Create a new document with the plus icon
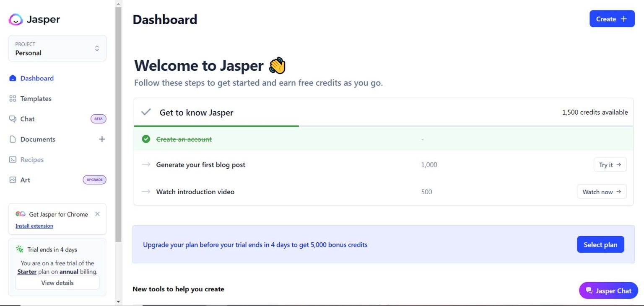644x306 pixels. (x=102, y=139)
